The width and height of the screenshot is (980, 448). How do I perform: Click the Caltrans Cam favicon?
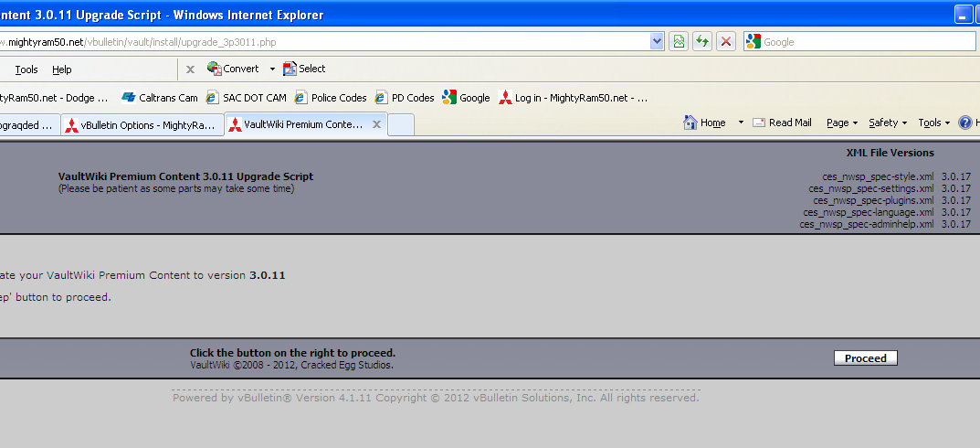129,97
